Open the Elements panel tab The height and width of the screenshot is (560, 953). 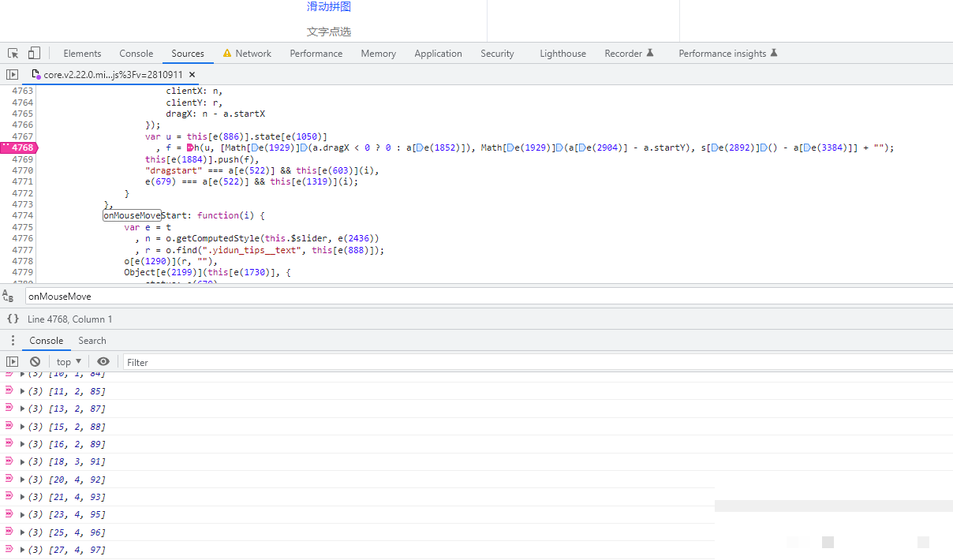(82, 54)
